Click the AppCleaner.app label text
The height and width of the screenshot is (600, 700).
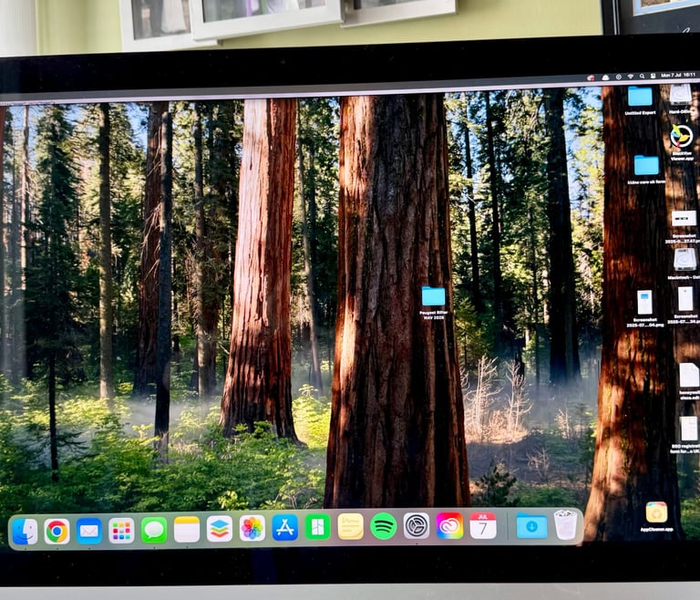pyautogui.click(x=656, y=530)
